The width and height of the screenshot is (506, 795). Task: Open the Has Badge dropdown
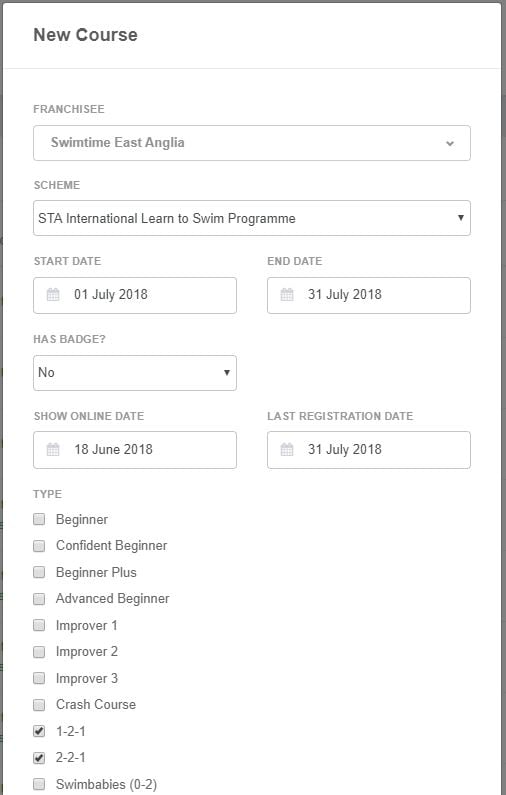tap(135, 373)
